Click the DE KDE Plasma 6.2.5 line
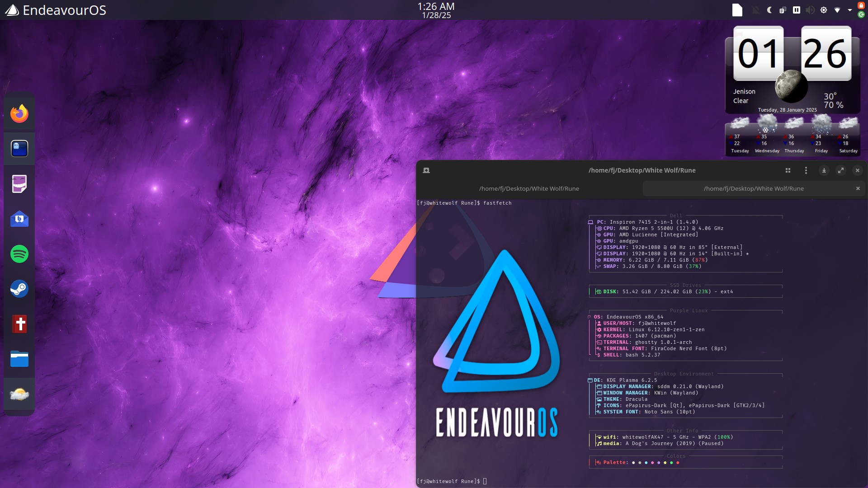 (x=623, y=380)
